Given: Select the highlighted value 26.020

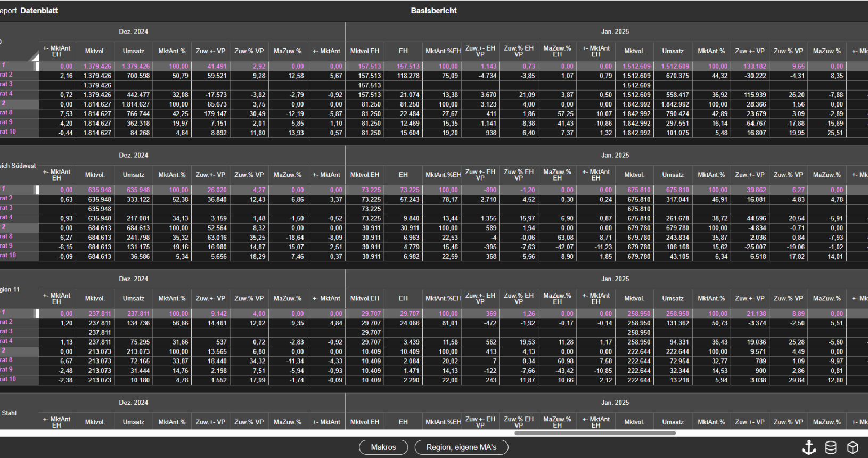Looking at the screenshot, I should pyautogui.click(x=211, y=190).
